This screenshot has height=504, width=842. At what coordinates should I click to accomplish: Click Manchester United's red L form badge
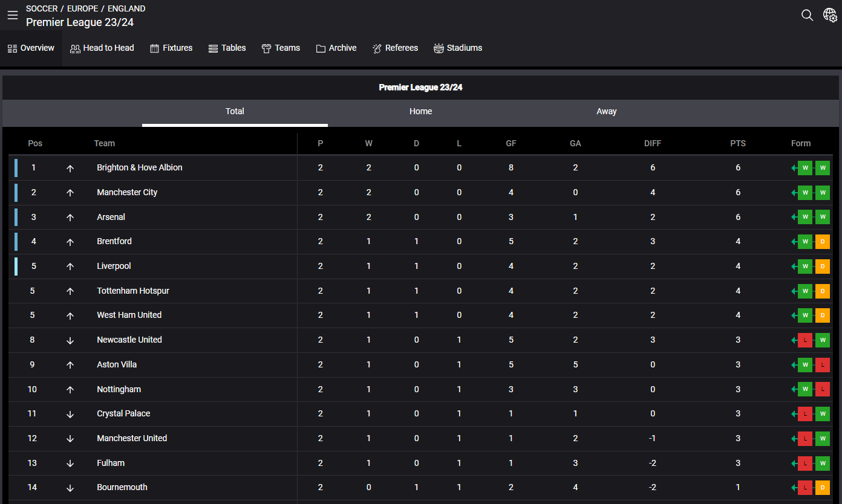tap(805, 439)
